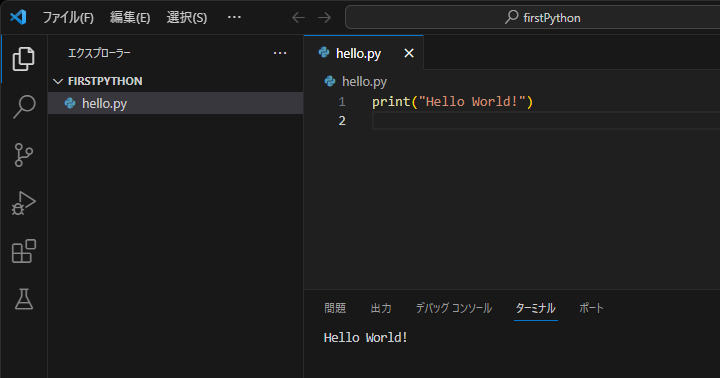Click the VS Code logo icon
Image resolution: width=720 pixels, height=378 pixels.
pos(18,17)
